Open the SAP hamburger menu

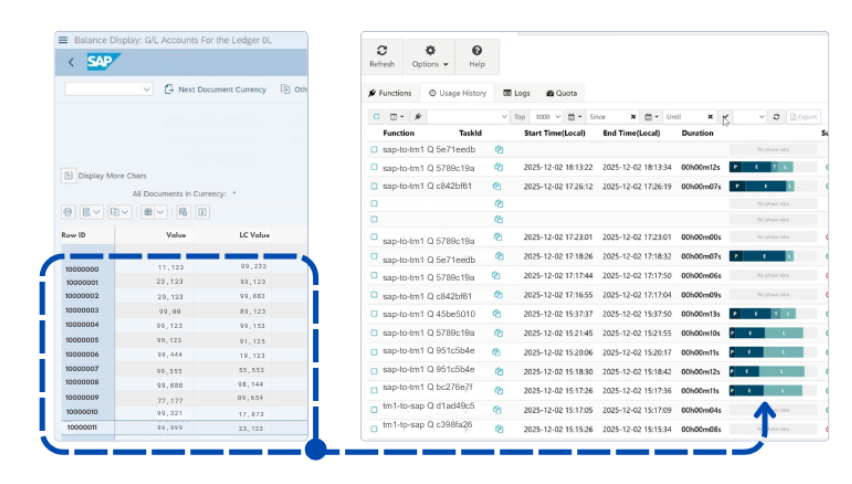63,40
